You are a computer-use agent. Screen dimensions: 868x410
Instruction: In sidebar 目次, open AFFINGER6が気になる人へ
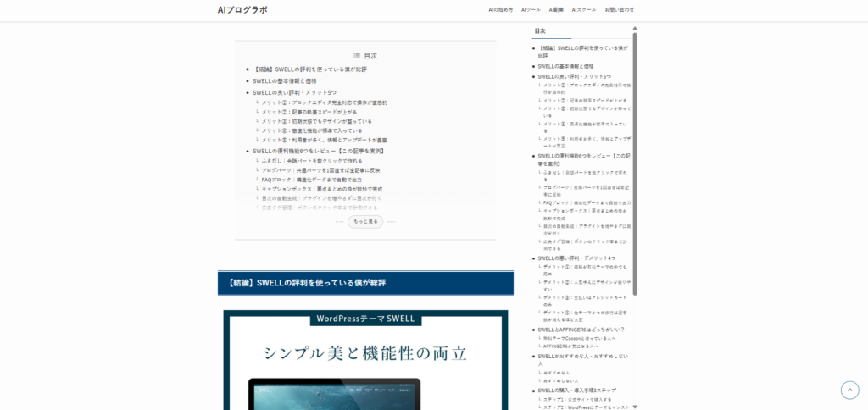coord(570,346)
